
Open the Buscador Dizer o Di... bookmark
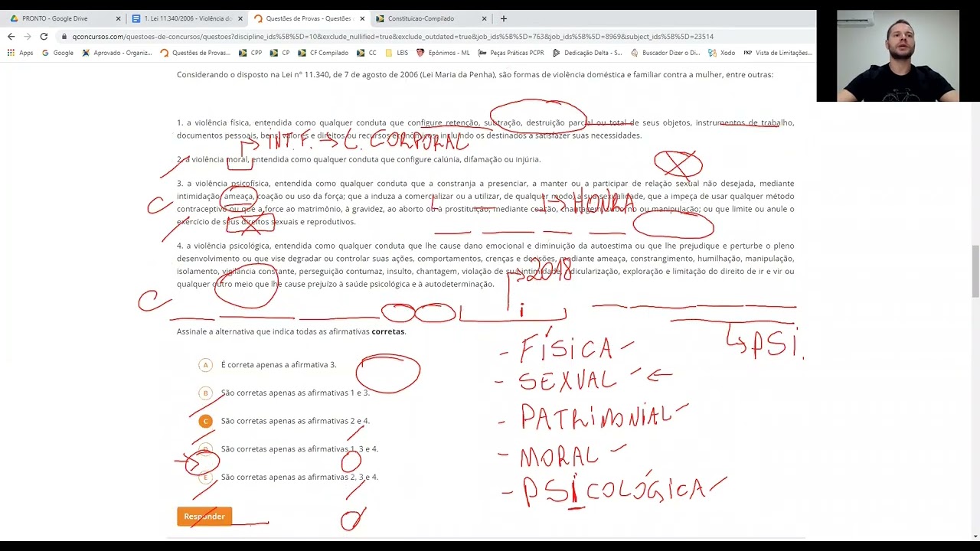pyautogui.click(x=665, y=53)
